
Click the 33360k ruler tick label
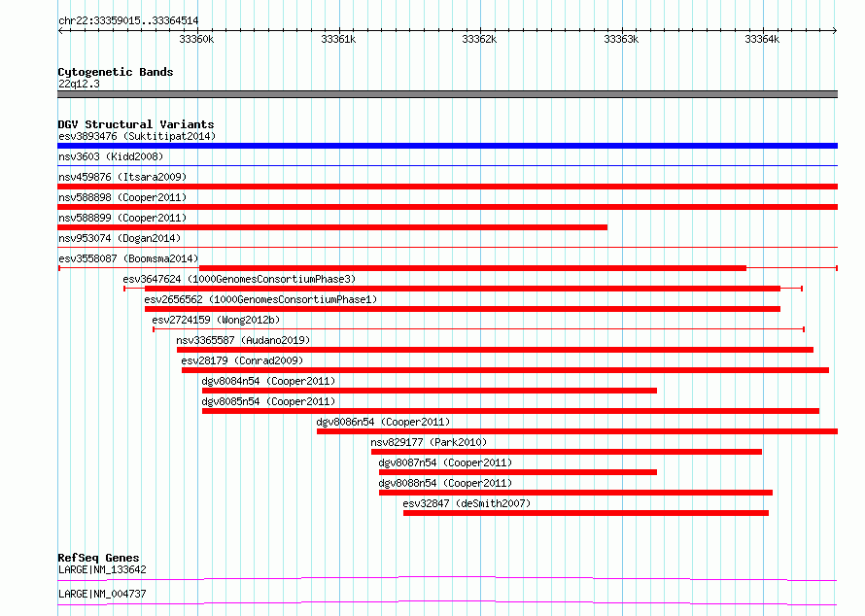tap(196, 39)
